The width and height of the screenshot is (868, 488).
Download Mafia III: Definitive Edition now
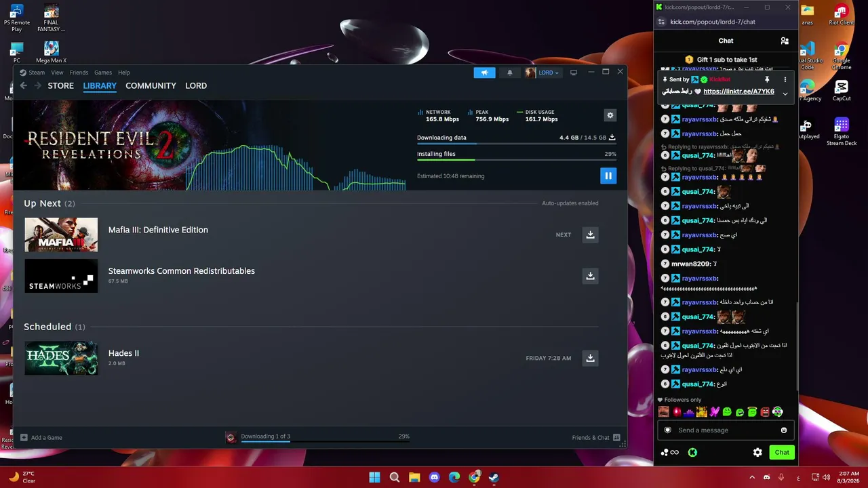pyautogui.click(x=590, y=235)
